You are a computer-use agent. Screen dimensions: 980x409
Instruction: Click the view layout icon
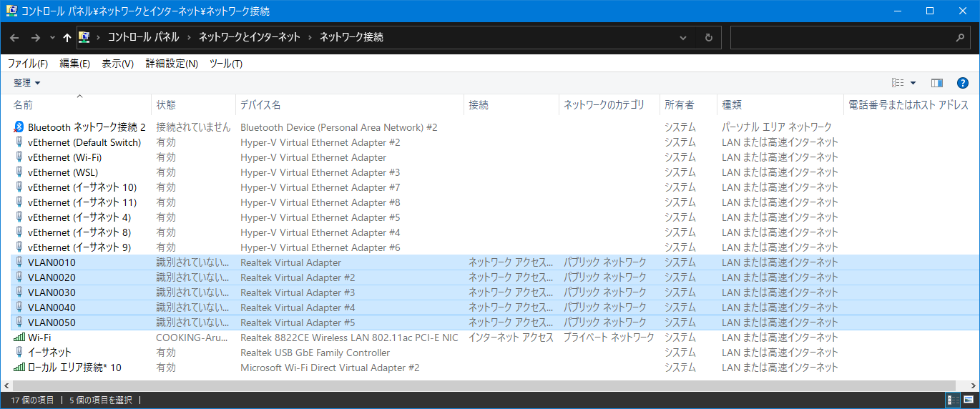point(898,83)
